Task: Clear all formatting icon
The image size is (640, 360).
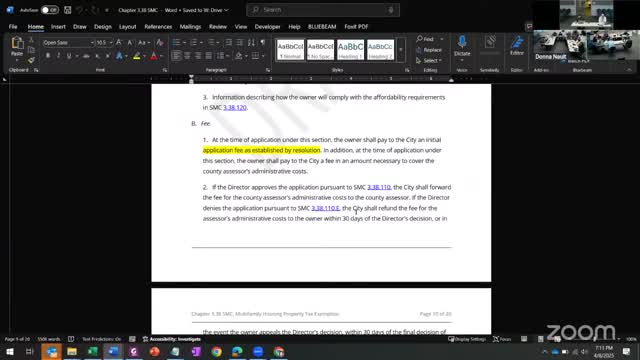Action: tap(160, 42)
